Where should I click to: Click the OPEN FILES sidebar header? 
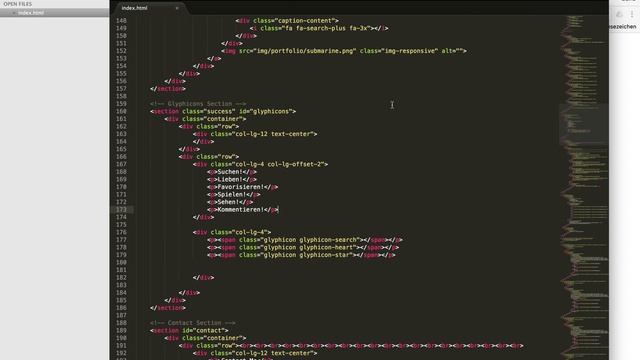(x=18, y=4)
